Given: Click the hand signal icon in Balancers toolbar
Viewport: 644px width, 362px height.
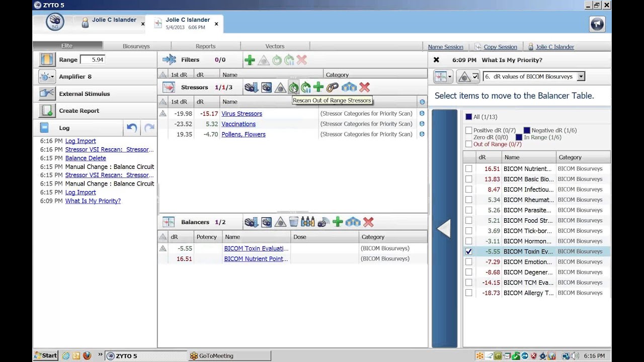Looking at the screenshot, I should (x=324, y=222).
